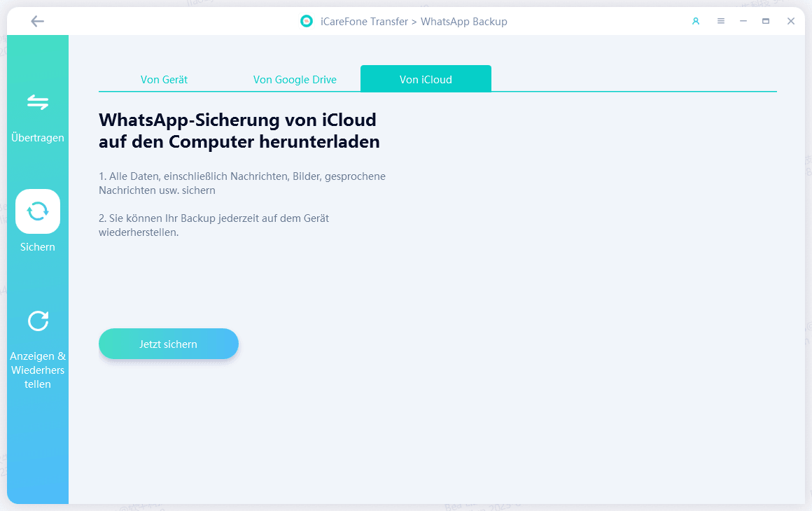Open the hamburger menu icon
The width and height of the screenshot is (812, 511).
coord(720,21)
